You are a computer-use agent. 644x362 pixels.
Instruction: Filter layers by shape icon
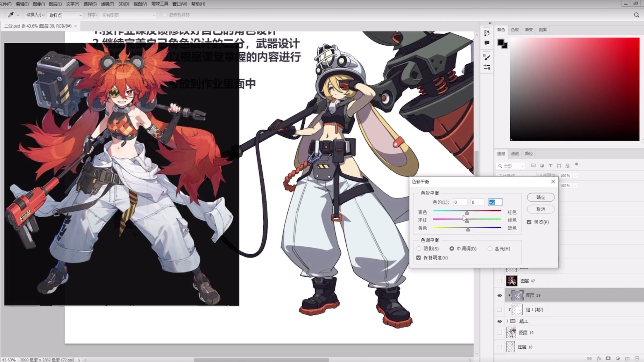pos(559,166)
